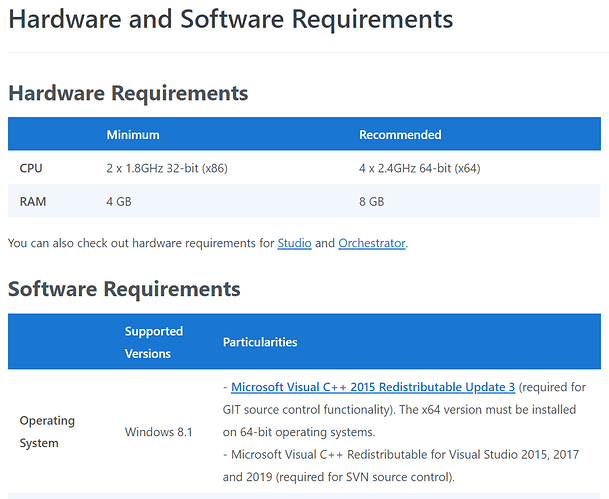Click the 'You can also check out' sentence
609x499 pixels.
point(140,243)
